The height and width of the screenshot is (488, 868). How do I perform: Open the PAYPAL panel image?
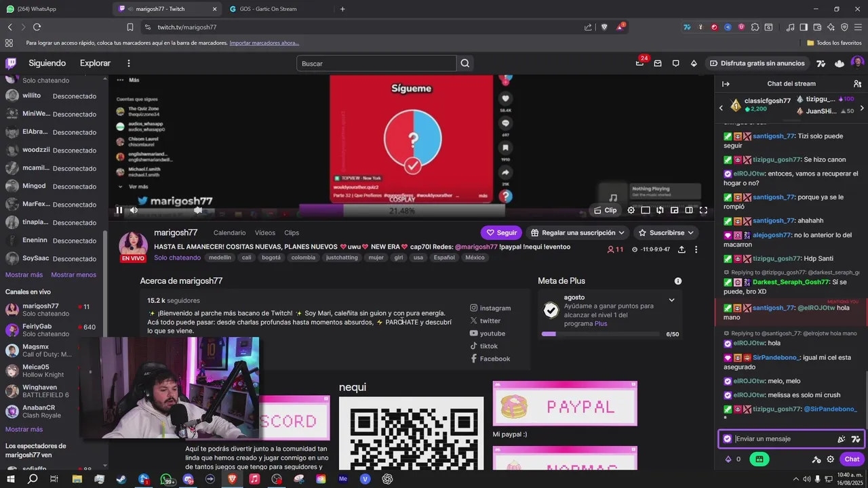tap(565, 403)
